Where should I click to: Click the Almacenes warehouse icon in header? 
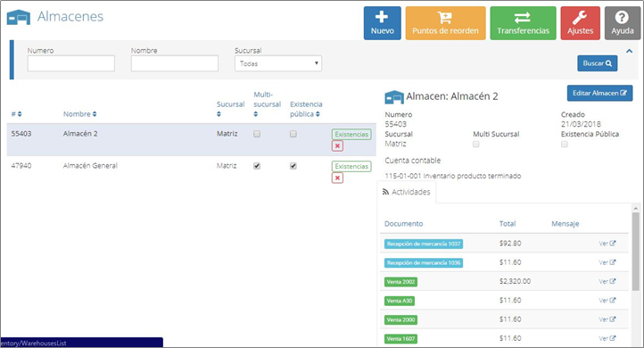click(19, 18)
